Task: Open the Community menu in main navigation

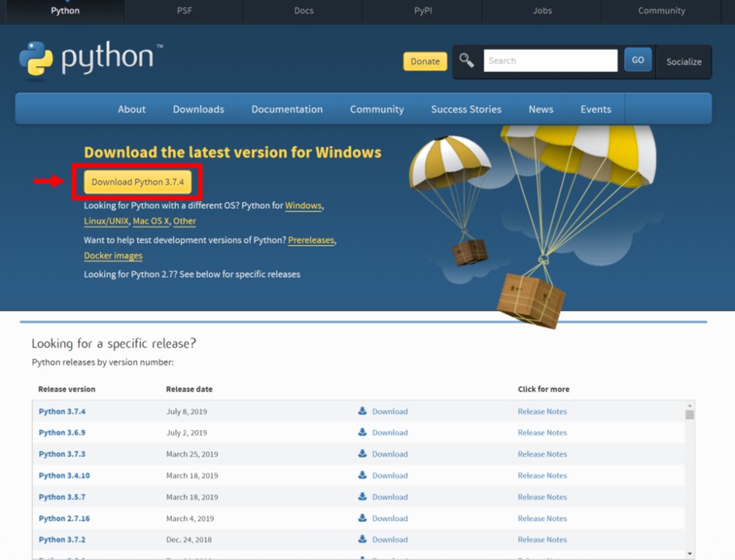Action: coord(377,109)
